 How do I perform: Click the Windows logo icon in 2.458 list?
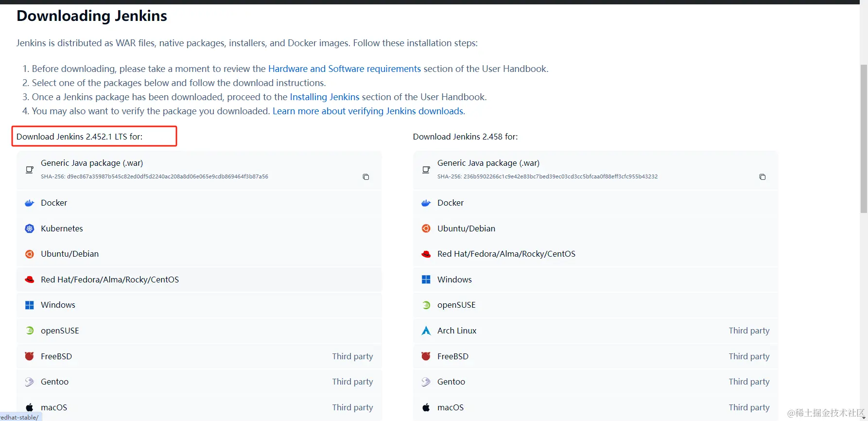(x=426, y=280)
